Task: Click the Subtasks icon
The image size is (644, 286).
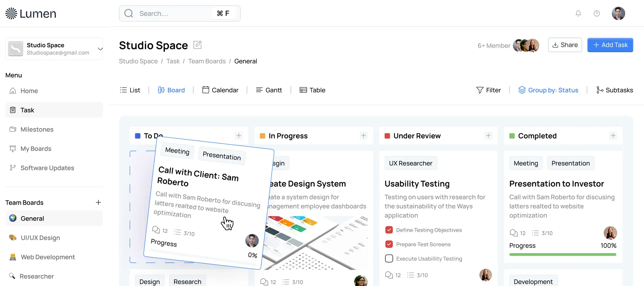Action: tap(600, 90)
